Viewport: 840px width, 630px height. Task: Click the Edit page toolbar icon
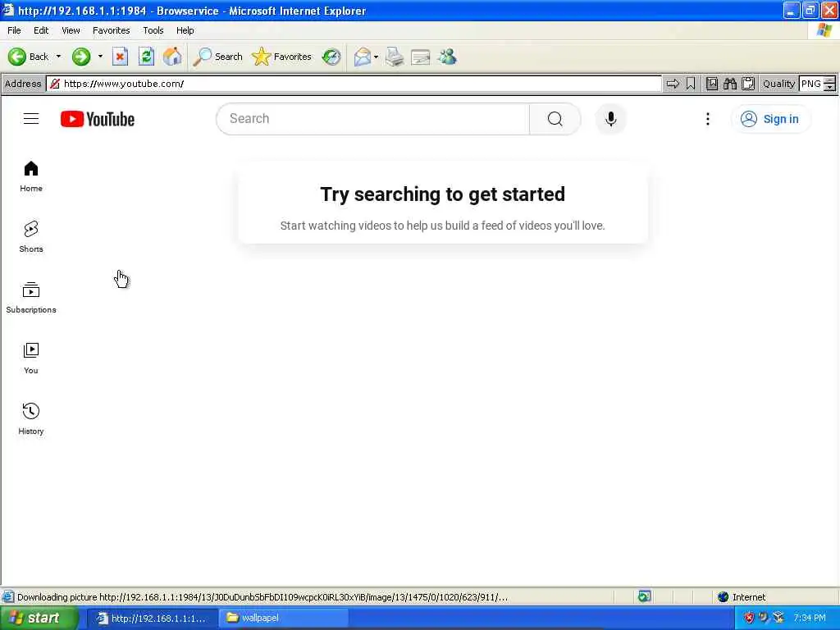point(421,57)
